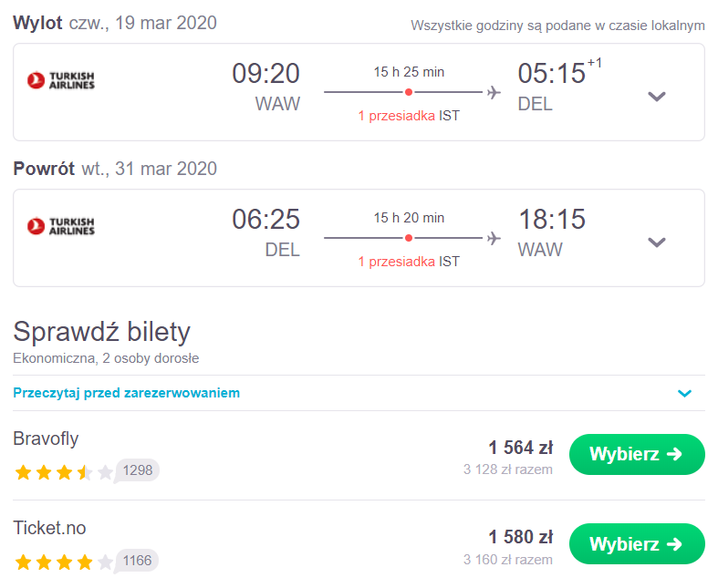Click Bravofly star rating
718x588 pixels.
tap(64, 472)
